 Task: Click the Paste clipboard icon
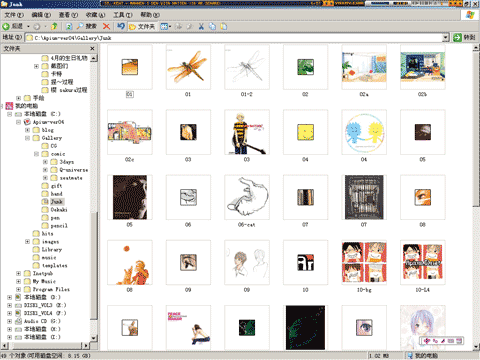pyautogui.click(x=224, y=26)
